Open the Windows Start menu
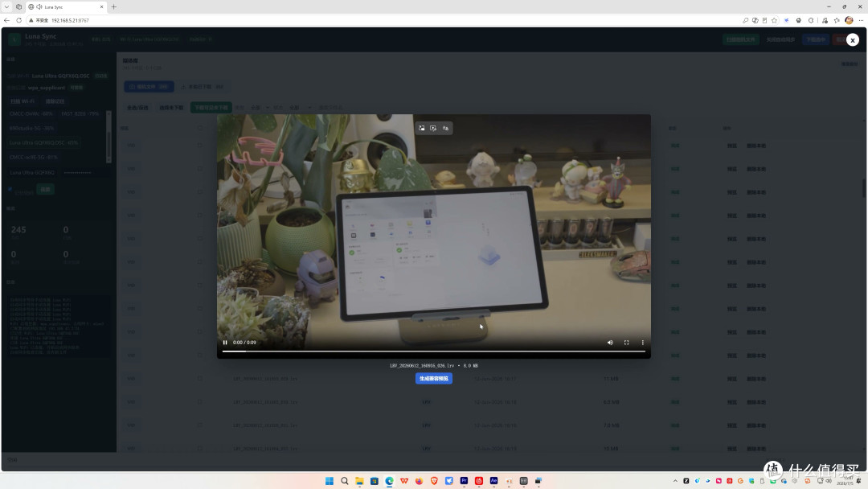Screen dimensions: 868x489 (330, 481)
